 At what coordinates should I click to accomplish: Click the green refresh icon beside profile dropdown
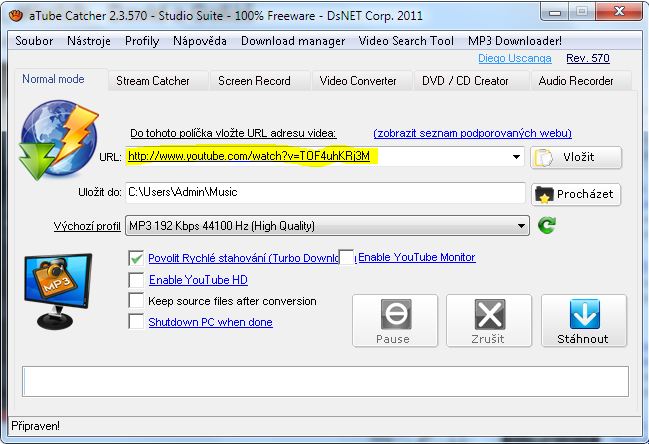(x=546, y=226)
